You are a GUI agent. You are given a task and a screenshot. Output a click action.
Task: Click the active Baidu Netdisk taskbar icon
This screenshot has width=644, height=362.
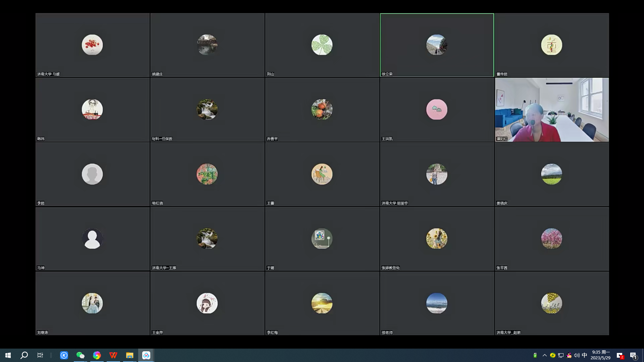pos(146,355)
